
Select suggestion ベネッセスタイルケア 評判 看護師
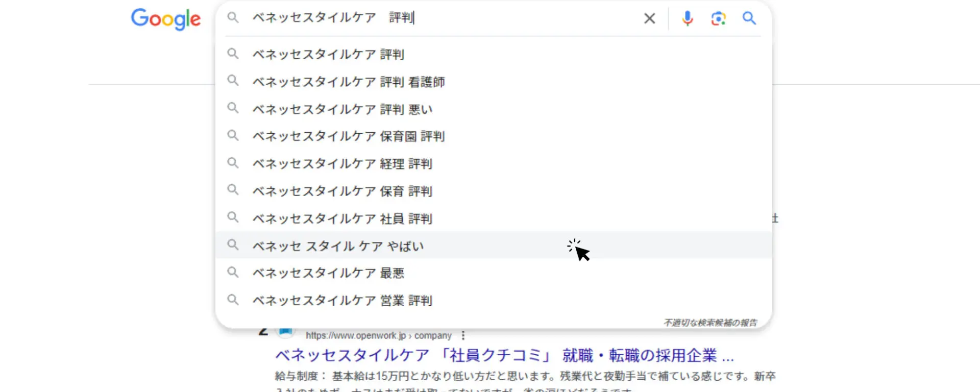pos(494,82)
